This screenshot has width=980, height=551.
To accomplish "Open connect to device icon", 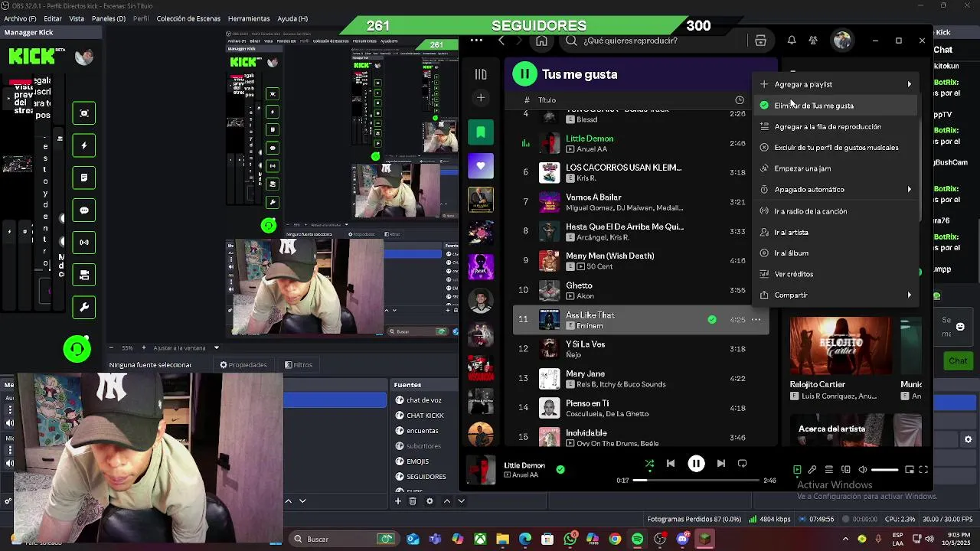I will [846, 470].
